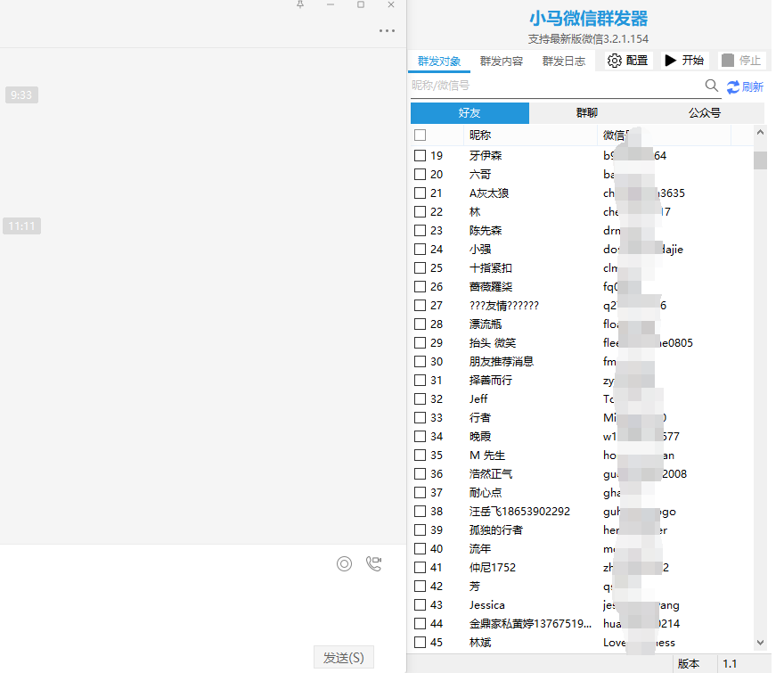Select the name 耐心点
The image size is (784, 673).
pyautogui.click(x=486, y=493)
